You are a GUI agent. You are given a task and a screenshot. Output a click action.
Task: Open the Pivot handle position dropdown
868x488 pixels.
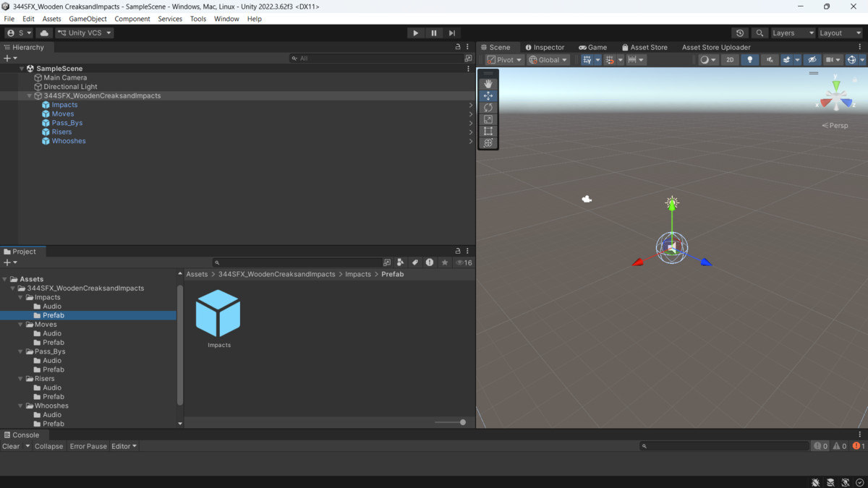coord(504,60)
